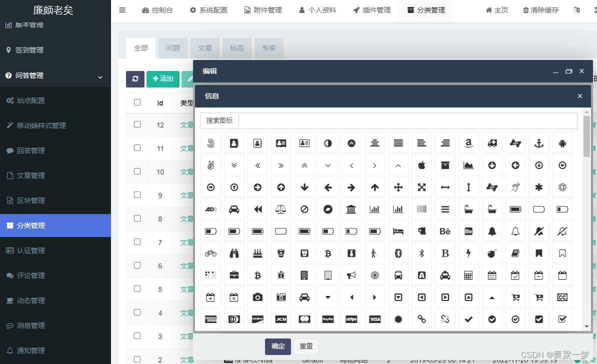Select the Apple icon from the grid
Viewport: 597px width, 364px height.
click(421, 164)
